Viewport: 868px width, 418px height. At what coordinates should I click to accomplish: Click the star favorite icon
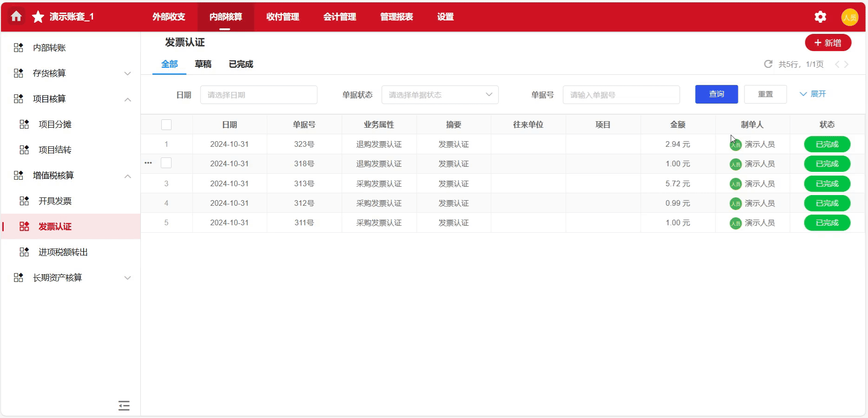(x=38, y=17)
